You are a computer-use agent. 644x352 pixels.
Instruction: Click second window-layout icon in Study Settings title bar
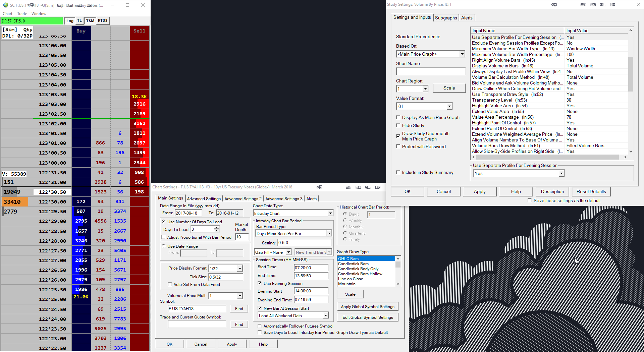coord(593,4)
